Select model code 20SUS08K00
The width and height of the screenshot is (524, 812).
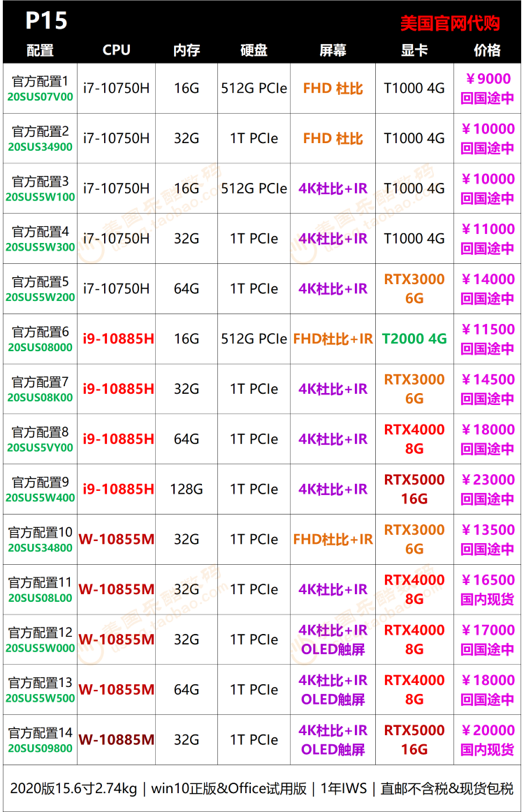(40, 398)
